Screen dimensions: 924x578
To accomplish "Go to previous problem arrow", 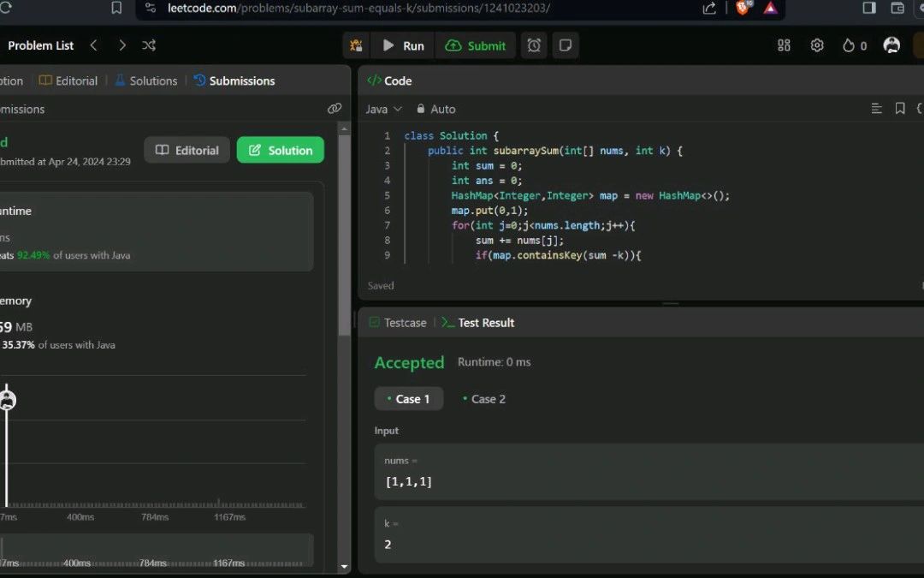I will pos(94,45).
